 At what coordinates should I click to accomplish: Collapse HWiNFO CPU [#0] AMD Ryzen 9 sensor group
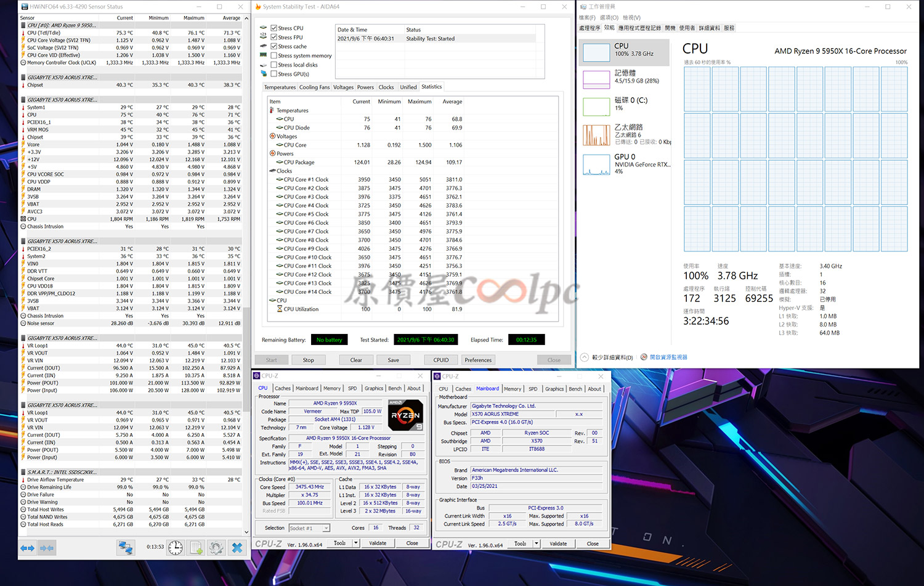[x=23, y=25]
